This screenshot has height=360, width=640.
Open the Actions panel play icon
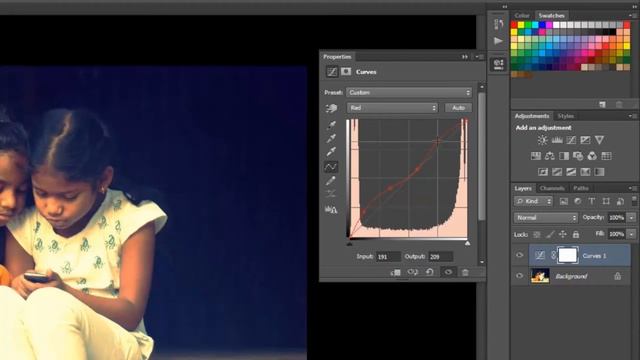[498, 41]
